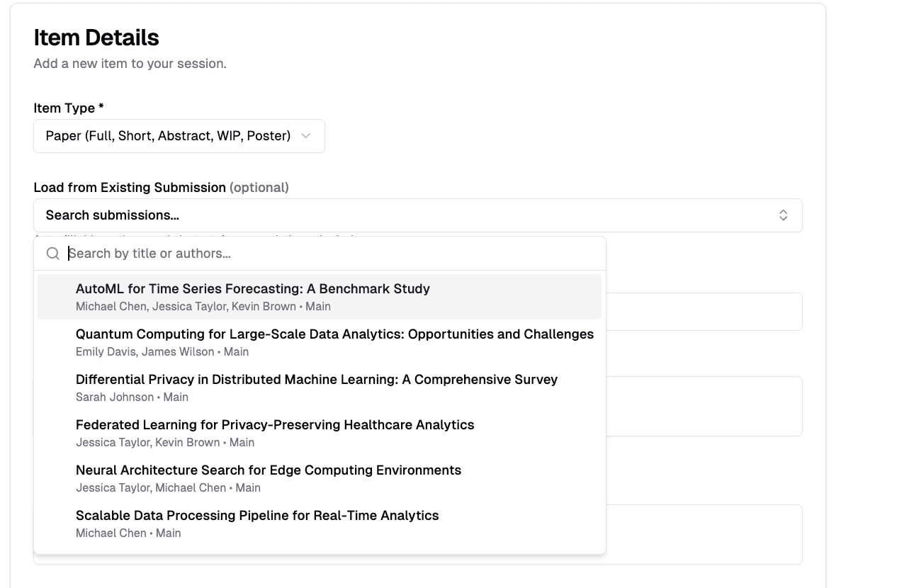The width and height of the screenshot is (914, 588).
Task: Click the Add a new item subtitle text
Action: [130, 64]
